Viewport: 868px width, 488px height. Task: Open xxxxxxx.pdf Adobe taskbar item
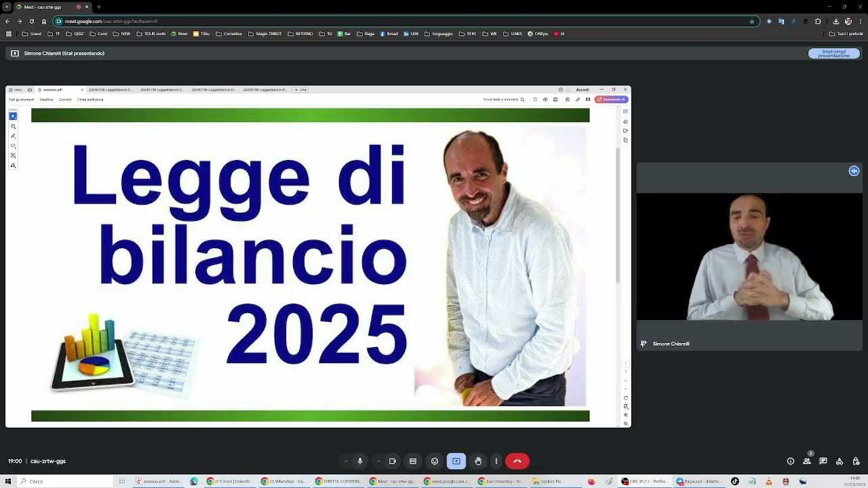tap(158, 481)
